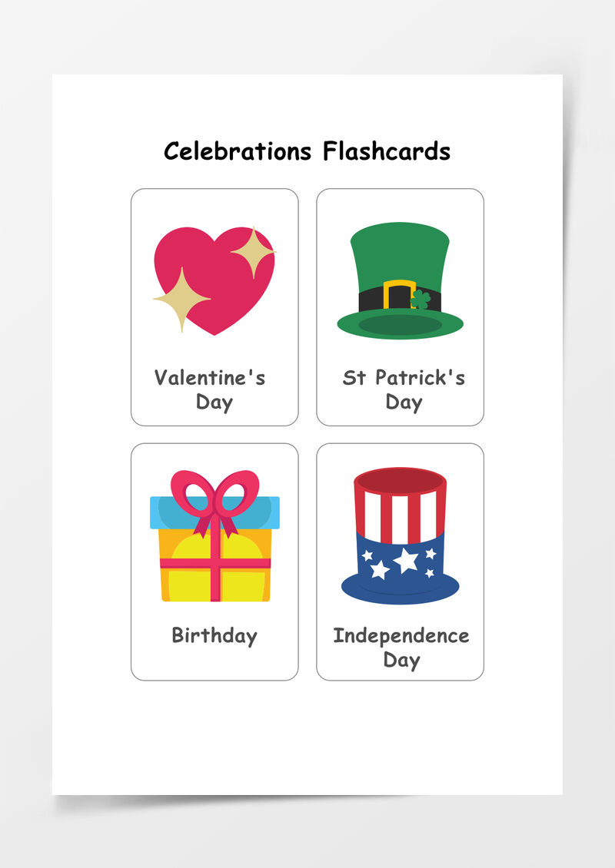Click the Celebrations Flashcards title
The width and height of the screenshot is (615, 868).
[307, 151]
